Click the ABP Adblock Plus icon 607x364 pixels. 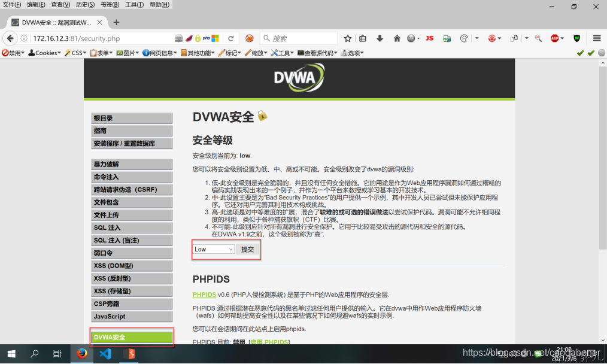point(555,38)
